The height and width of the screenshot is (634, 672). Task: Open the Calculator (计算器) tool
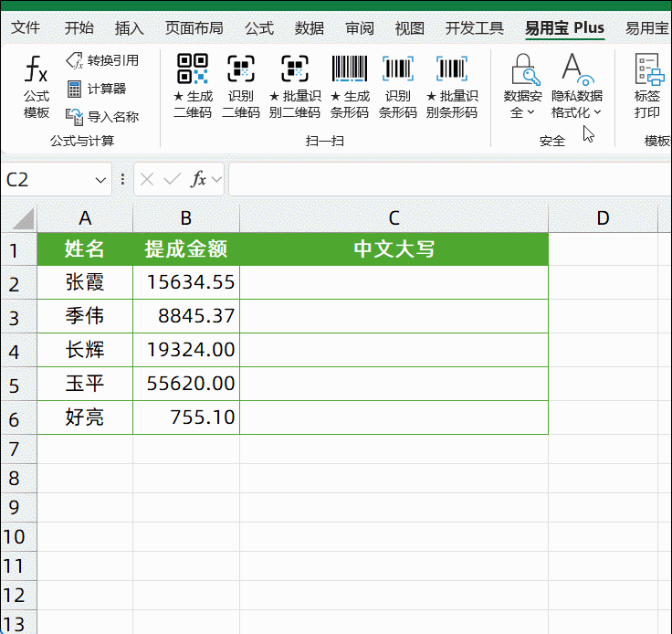click(x=96, y=89)
